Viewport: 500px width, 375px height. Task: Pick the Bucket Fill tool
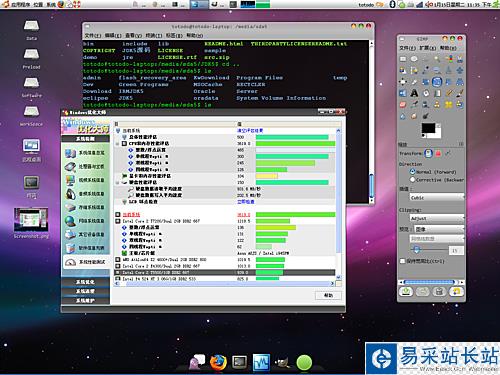(426, 93)
